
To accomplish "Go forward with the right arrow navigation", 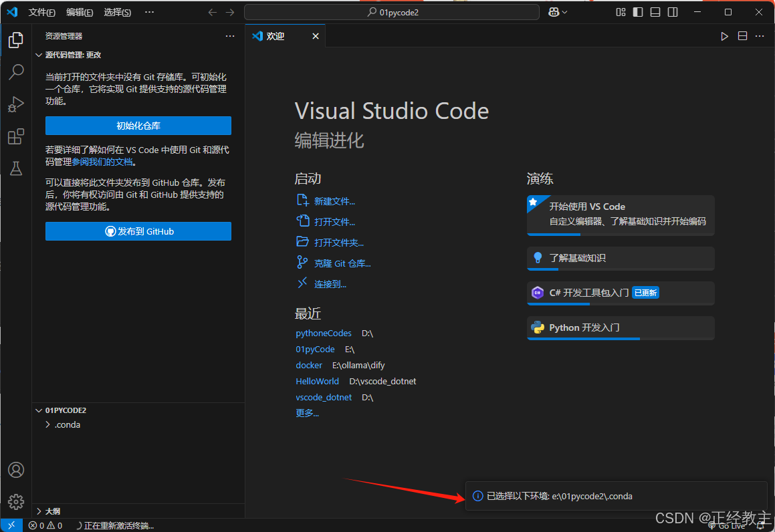I will pyautogui.click(x=230, y=12).
